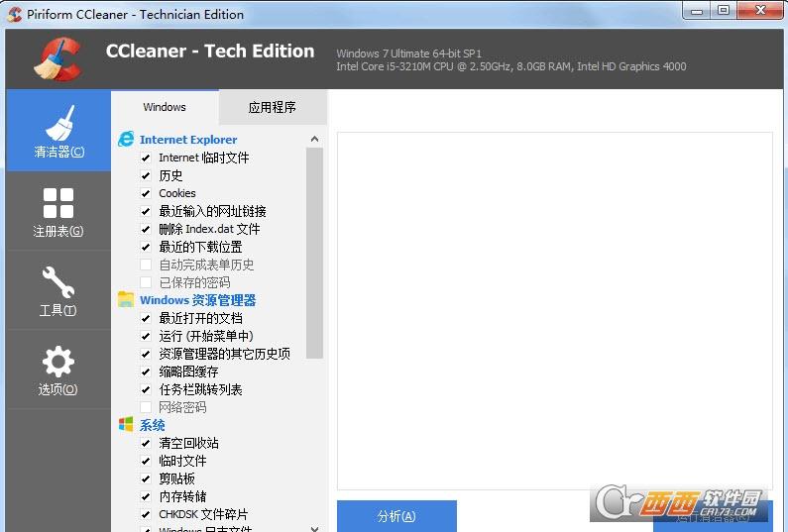Viewport: 788px width, 532px height.
Task: Enable 自动完成表单历史 checkbox
Action: tap(146, 265)
